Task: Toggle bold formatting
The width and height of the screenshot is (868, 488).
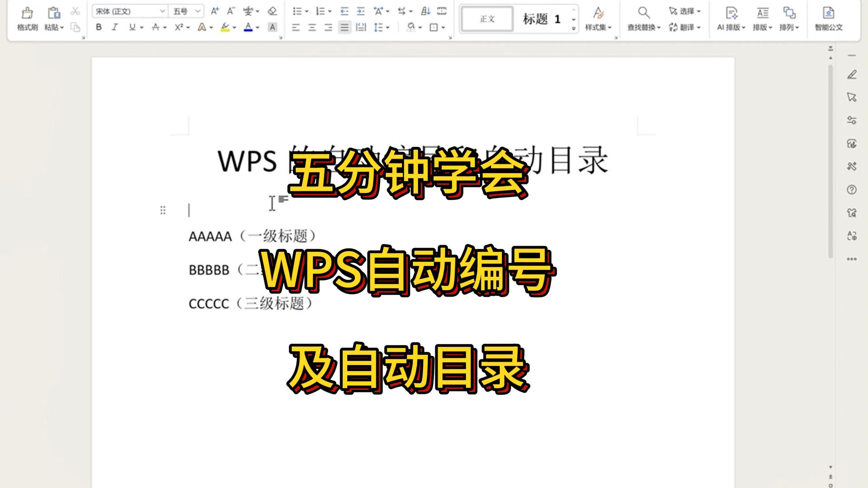Action: 99,28
